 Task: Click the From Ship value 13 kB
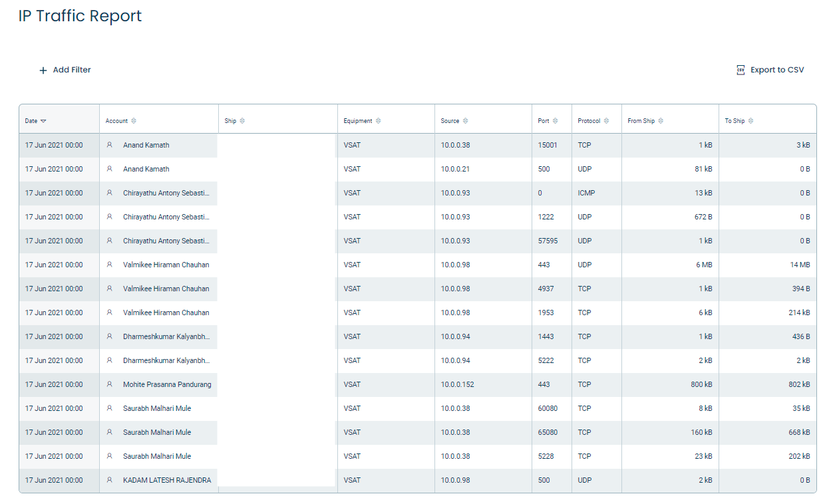[x=703, y=193]
